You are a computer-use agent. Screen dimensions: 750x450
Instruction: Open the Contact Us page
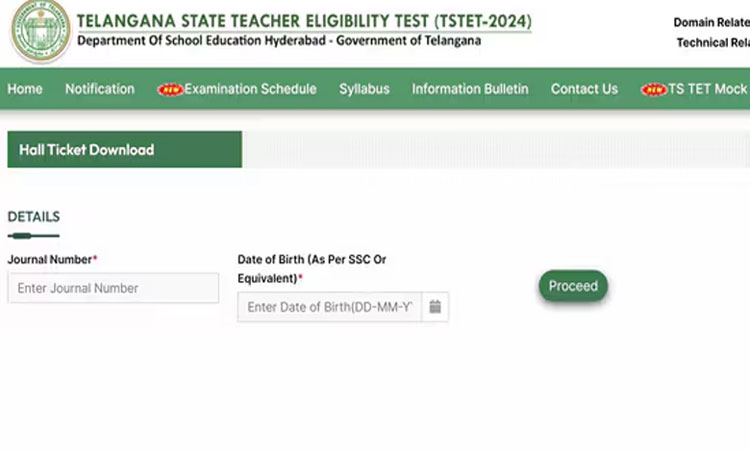[x=585, y=89]
